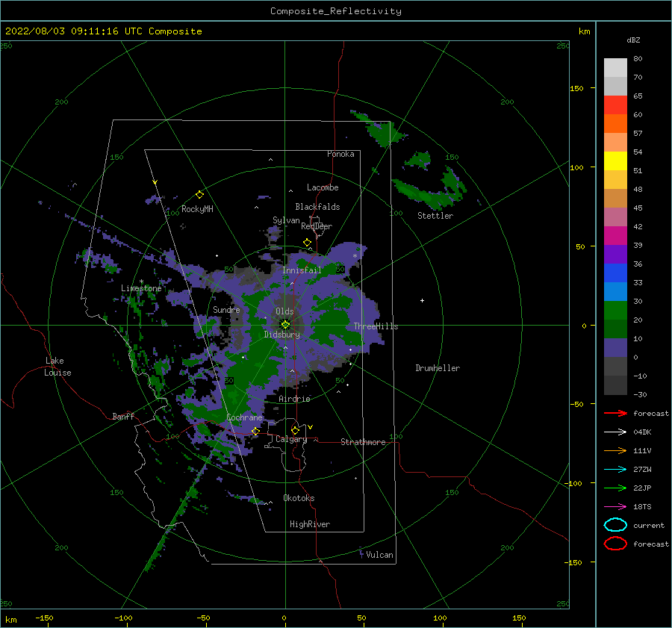
Task: Click the yellow diamond marker below RedDeer
Action: click(x=307, y=243)
